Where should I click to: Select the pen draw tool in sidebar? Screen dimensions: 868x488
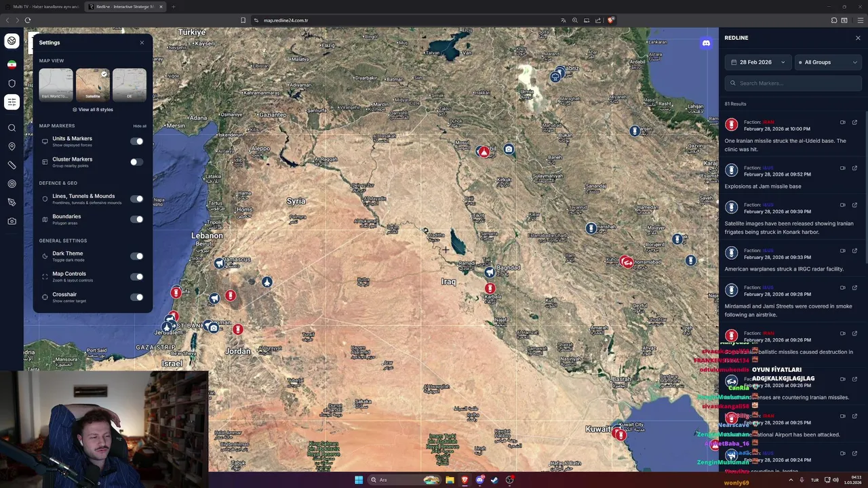(12, 202)
